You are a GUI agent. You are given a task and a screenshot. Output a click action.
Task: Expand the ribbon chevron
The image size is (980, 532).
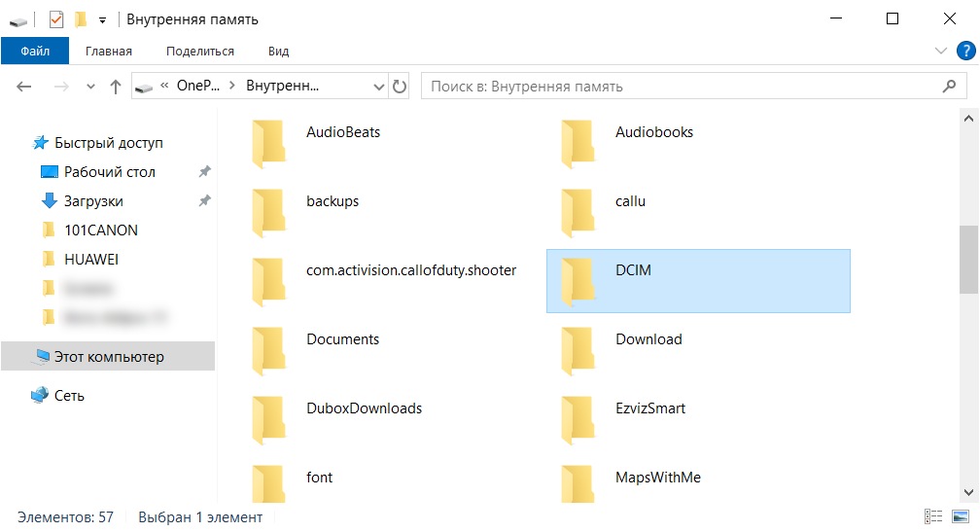(941, 51)
